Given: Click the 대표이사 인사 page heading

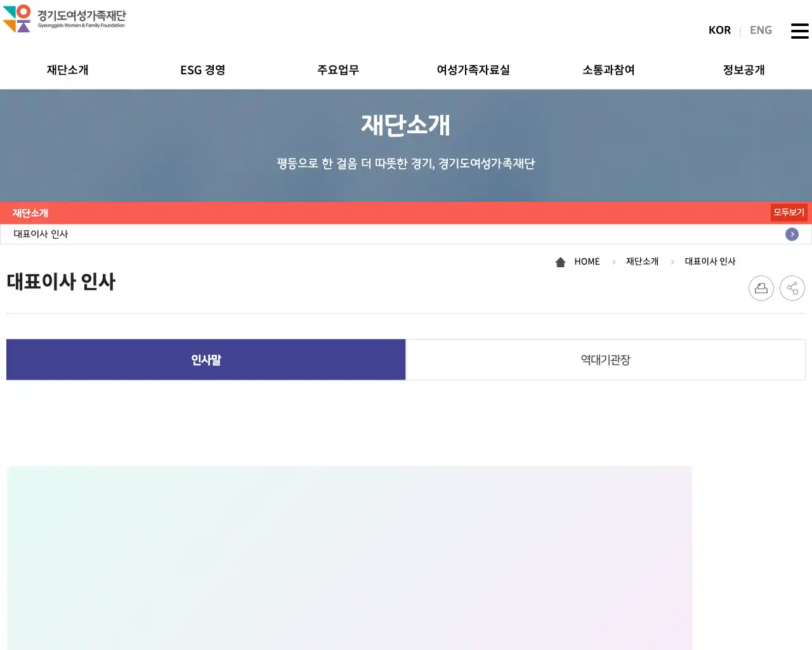Looking at the screenshot, I should pyautogui.click(x=61, y=282).
